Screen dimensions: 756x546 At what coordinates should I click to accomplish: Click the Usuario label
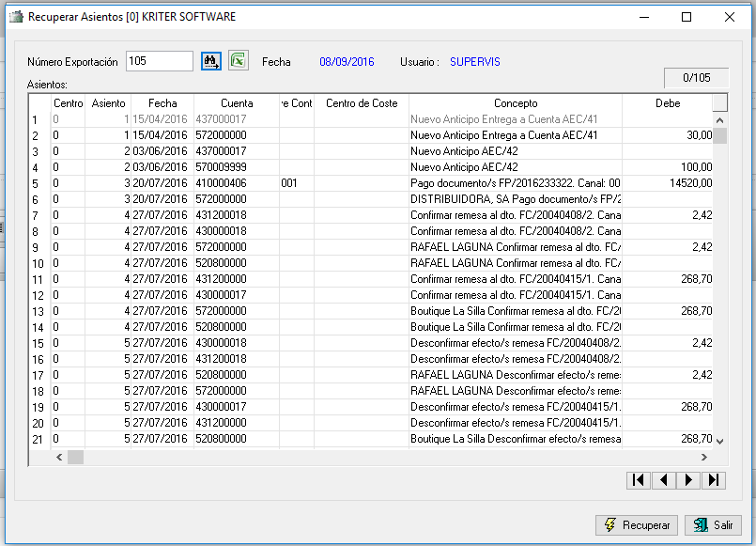pyautogui.click(x=420, y=62)
